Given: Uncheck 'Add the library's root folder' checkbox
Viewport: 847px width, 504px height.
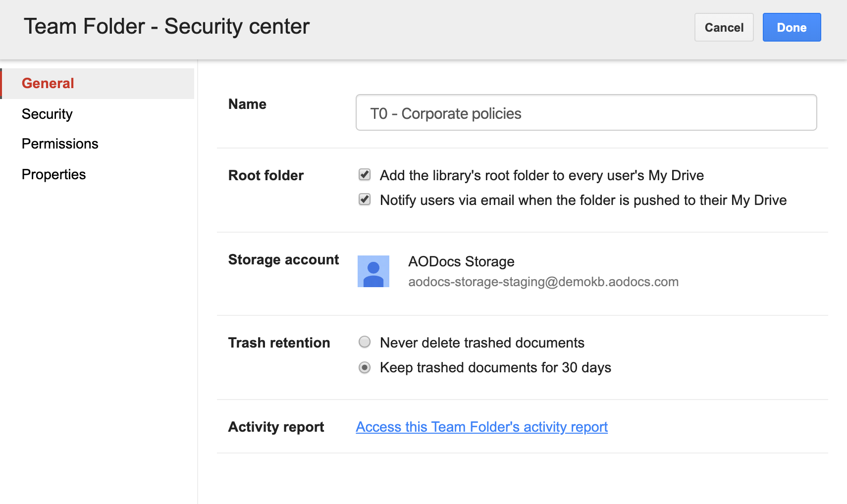Looking at the screenshot, I should point(365,175).
